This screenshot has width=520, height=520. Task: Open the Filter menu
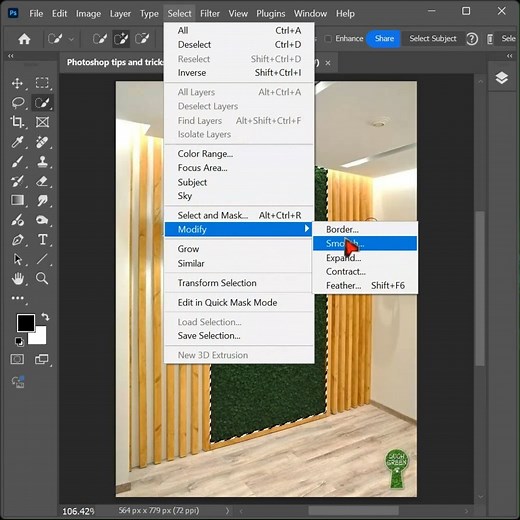click(210, 14)
